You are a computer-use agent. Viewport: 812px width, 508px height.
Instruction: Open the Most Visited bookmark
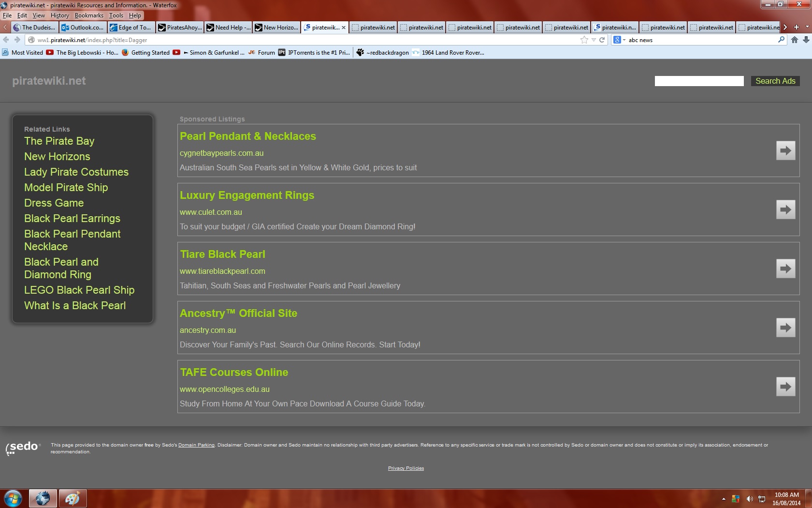[x=22, y=52]
